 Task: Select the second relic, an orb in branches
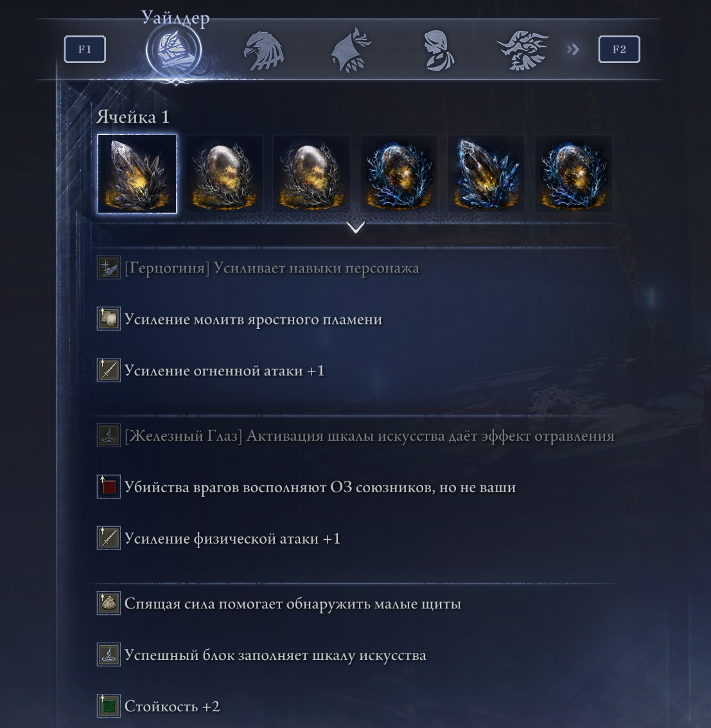[225, 173]
